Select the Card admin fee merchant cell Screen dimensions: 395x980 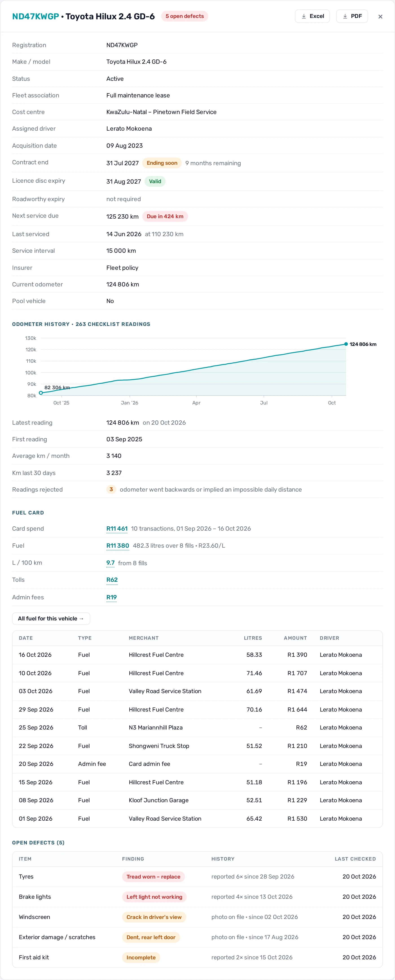(x=149, y=764)
